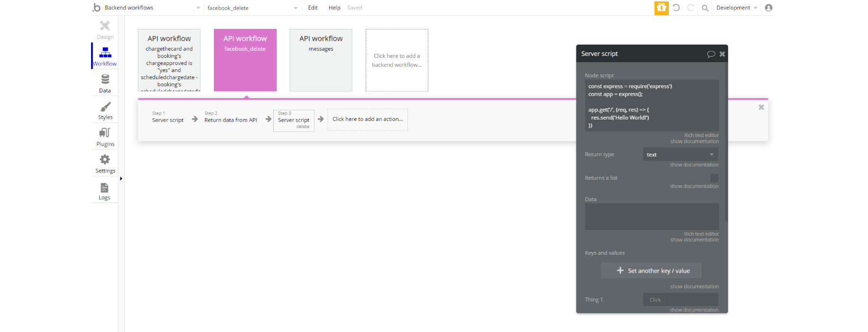Open the Plugins section

coord(105,137)
